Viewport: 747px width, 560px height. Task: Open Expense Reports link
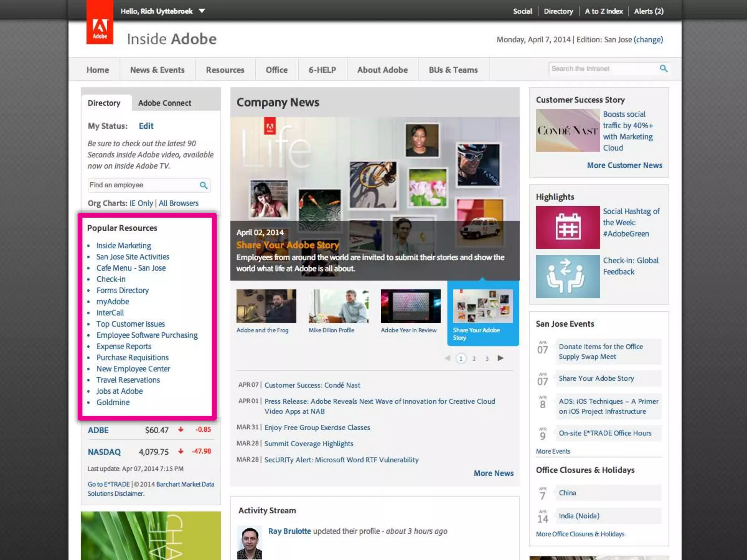click(x=124, y=346)
